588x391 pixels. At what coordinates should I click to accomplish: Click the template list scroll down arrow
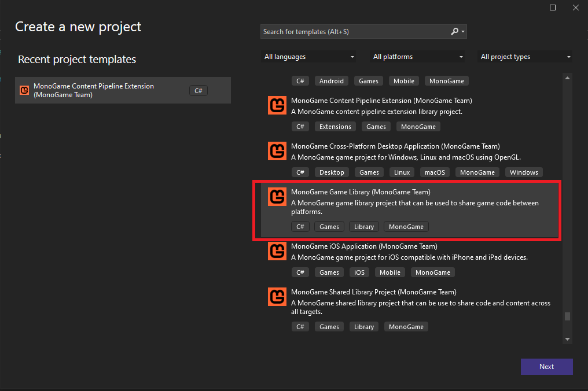567,340
